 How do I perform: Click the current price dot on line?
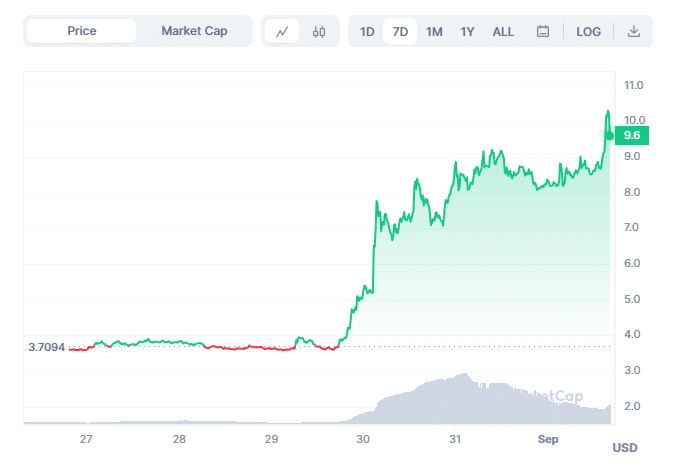(609, 136)
